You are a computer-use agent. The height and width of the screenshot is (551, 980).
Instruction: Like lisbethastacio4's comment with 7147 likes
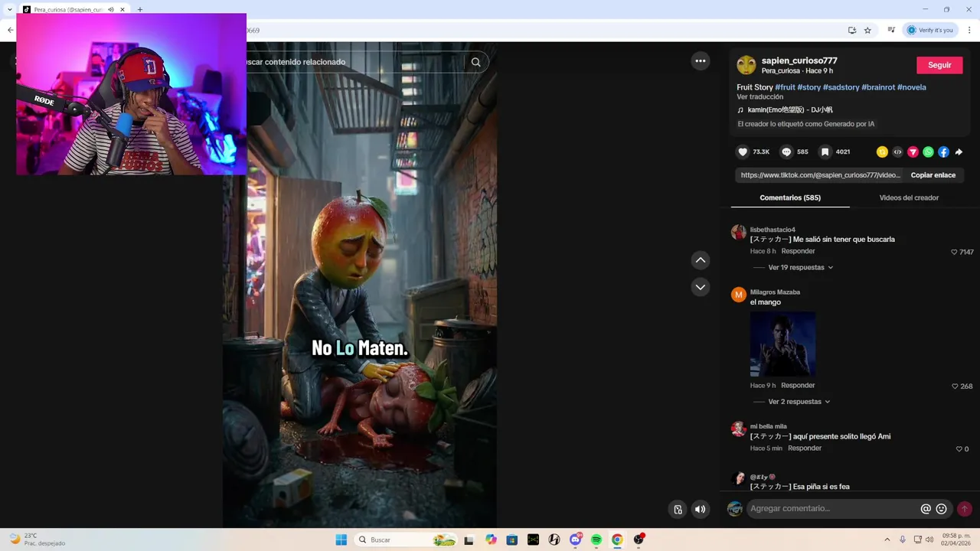coord(954,252)
